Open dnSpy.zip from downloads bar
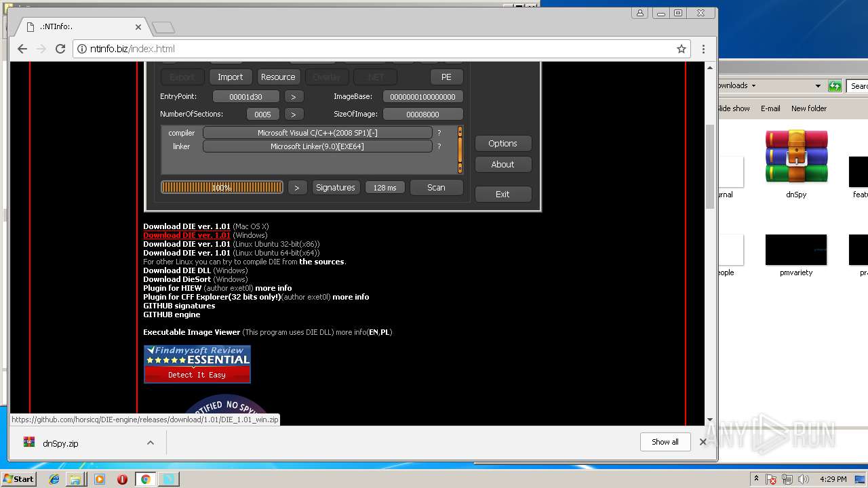Screen dimensions: 868x488 tap(60, 443)
